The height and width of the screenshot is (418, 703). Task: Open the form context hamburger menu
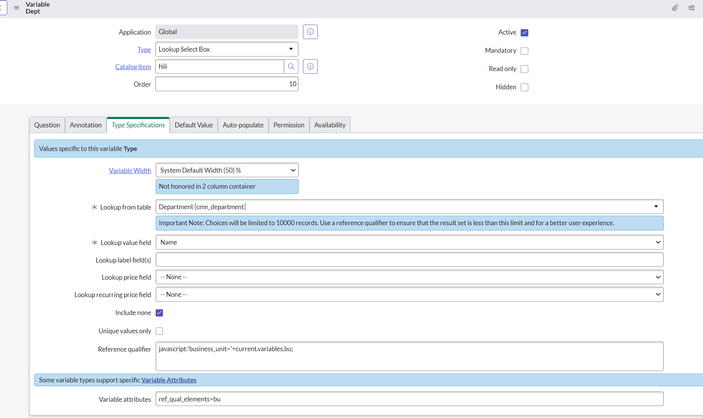(x=16, y=8)
